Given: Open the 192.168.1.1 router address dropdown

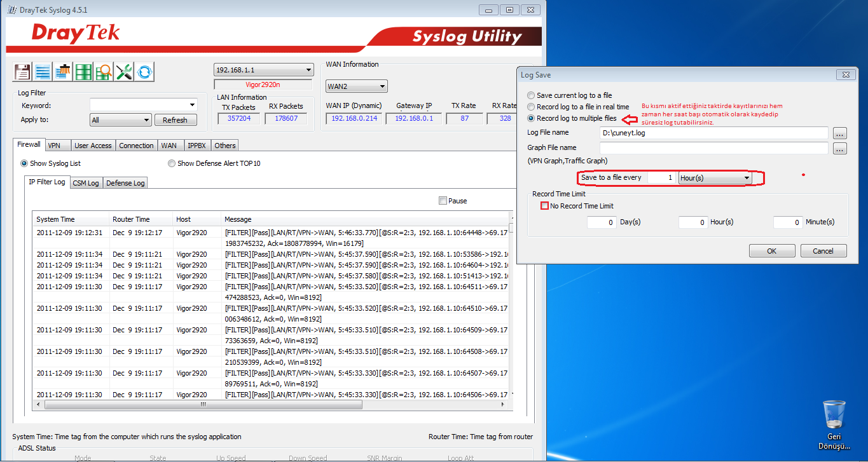Looking at the screenshot, I should click(x=263, y=70).
